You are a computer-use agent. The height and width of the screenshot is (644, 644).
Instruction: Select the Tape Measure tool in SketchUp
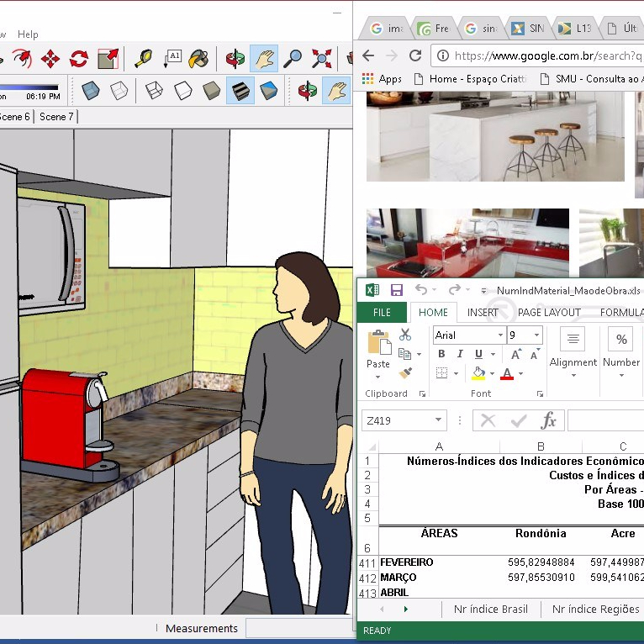[x=143, y=58]
